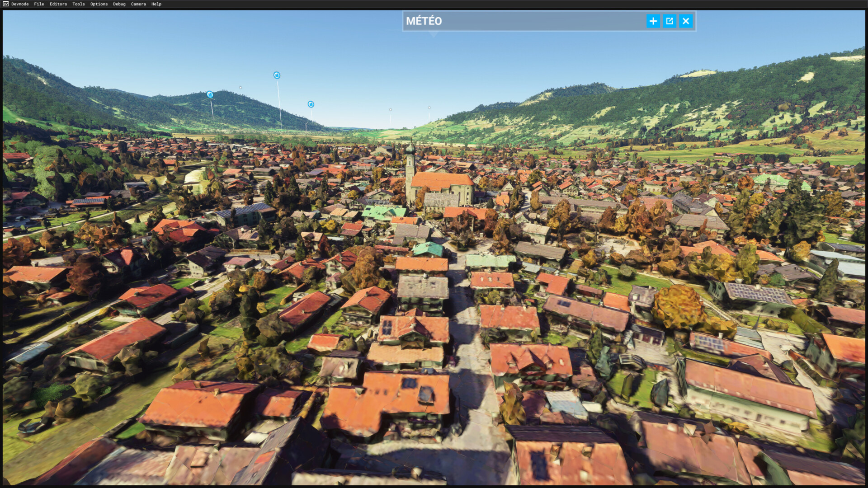Pop out the MÉTÉO panel window
Viewport: 868px width, 488px height.
670,21
